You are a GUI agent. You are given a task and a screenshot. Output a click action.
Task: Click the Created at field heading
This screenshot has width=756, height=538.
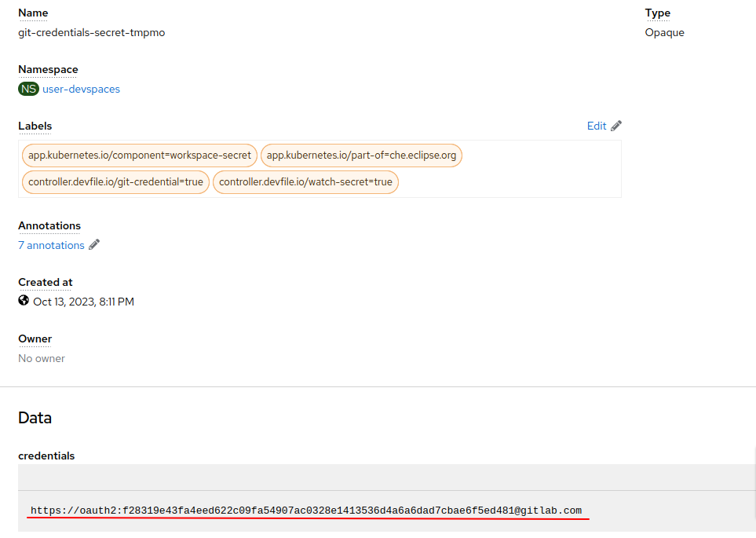pyautogui.click(x=46, y=282)
